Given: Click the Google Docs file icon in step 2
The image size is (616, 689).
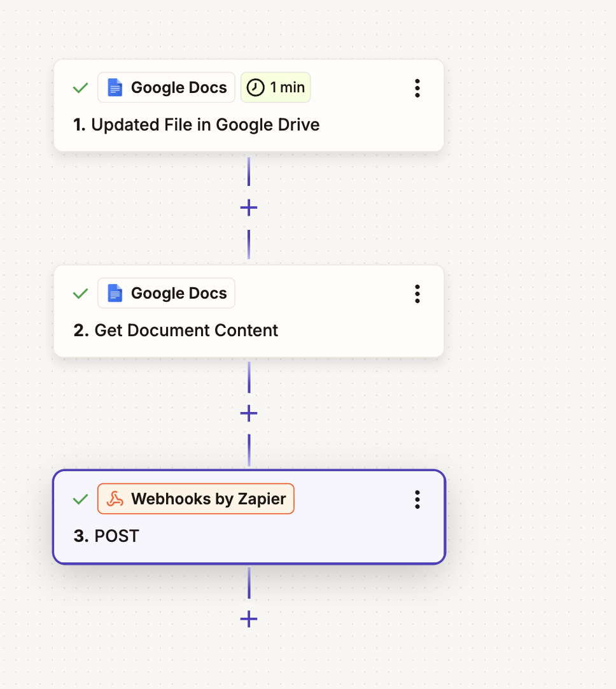Looking at the screenshot, I should pos(115,293).
